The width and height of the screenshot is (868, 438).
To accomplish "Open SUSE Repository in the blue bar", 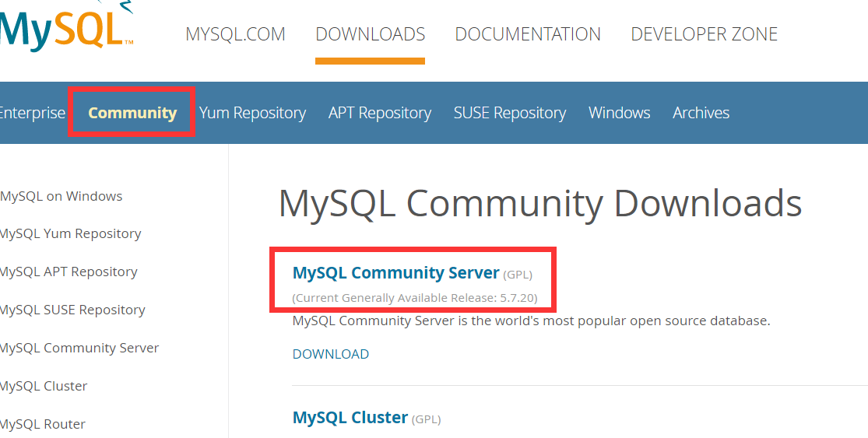I will [510, 113].
